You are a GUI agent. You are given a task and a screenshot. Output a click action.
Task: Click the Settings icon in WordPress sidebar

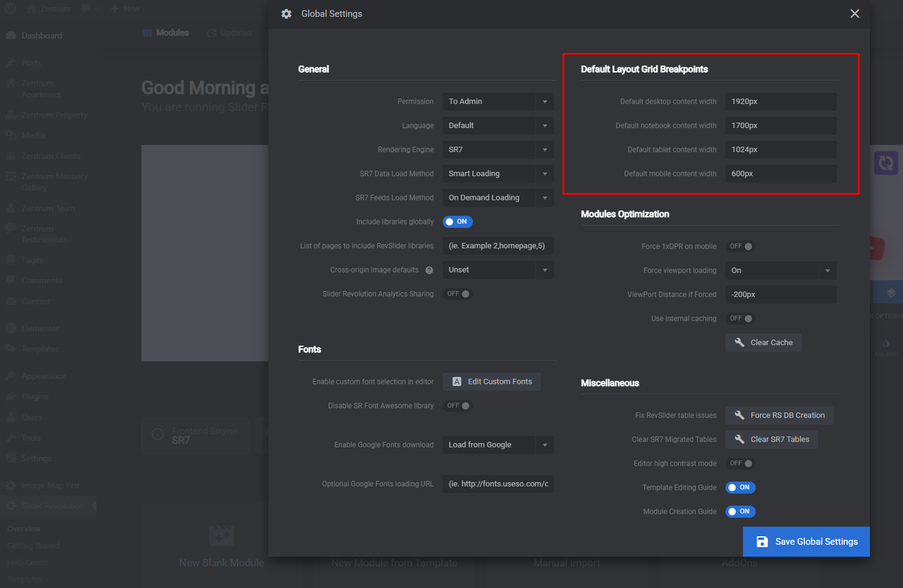(11, 458)
